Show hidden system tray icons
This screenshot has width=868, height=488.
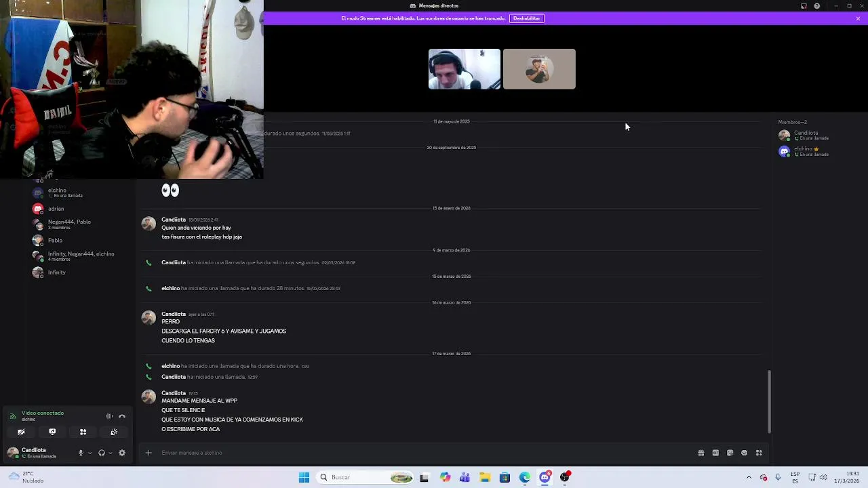[x=749, y=477]
